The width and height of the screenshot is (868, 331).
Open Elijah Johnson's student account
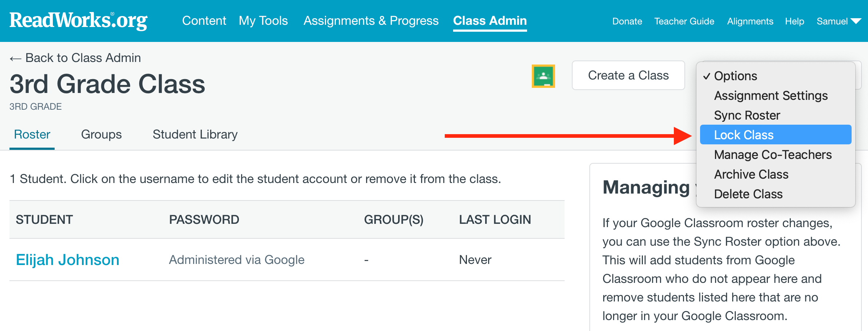point(68,260)
